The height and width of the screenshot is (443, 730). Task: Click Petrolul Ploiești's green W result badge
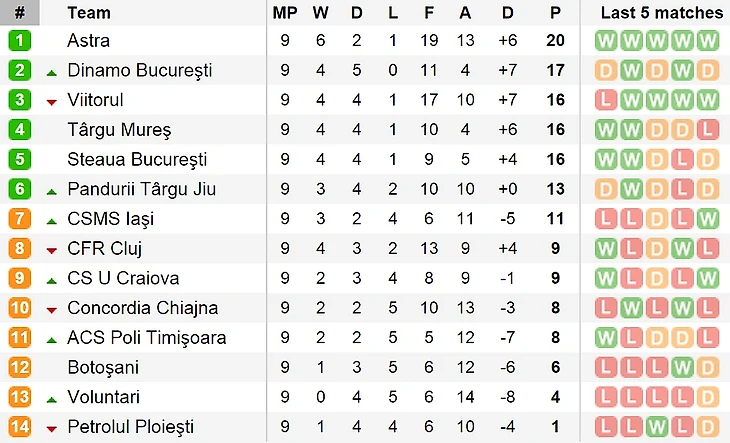pyautogui.click(x=657, y=427)
